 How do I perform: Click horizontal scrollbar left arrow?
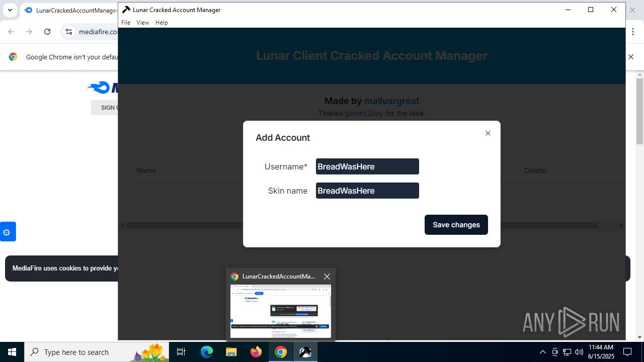[122, 225]
